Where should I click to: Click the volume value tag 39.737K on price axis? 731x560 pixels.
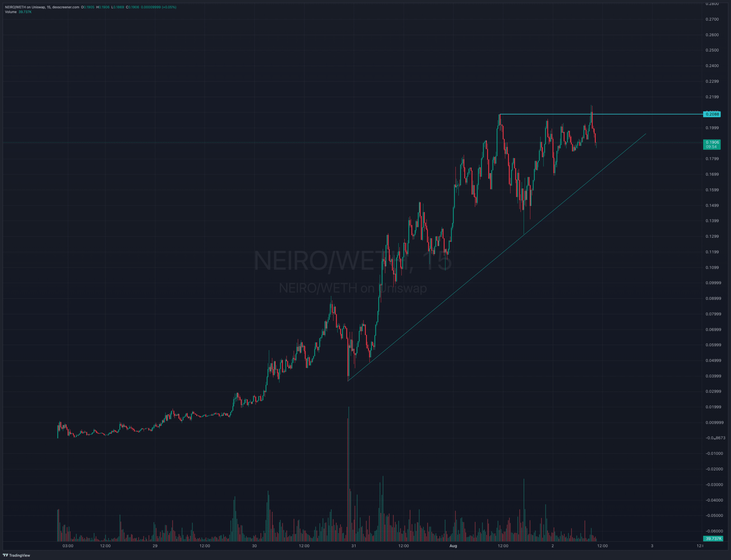(714, 539)
